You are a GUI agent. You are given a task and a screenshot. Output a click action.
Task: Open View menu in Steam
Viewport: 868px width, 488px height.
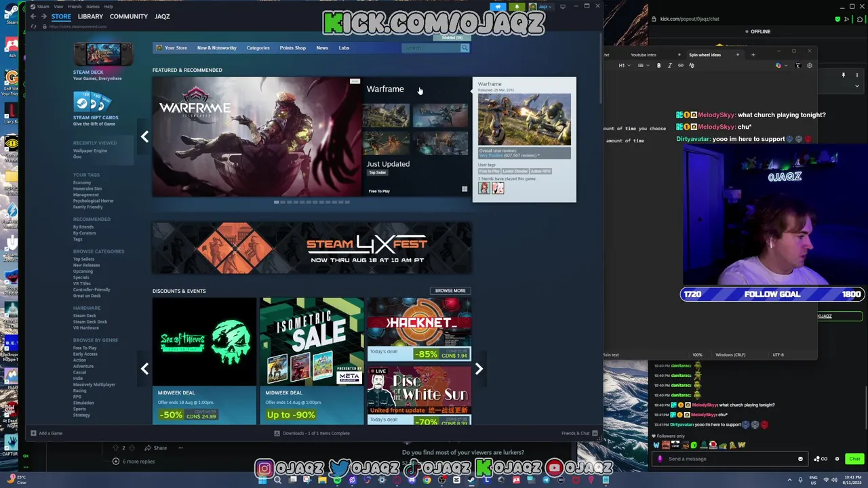[58, 6]
